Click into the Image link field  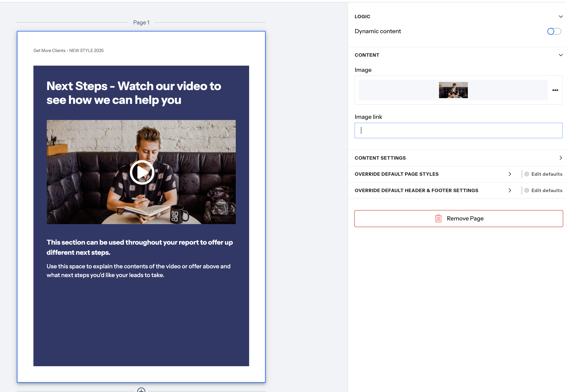[x=458, y=130]
